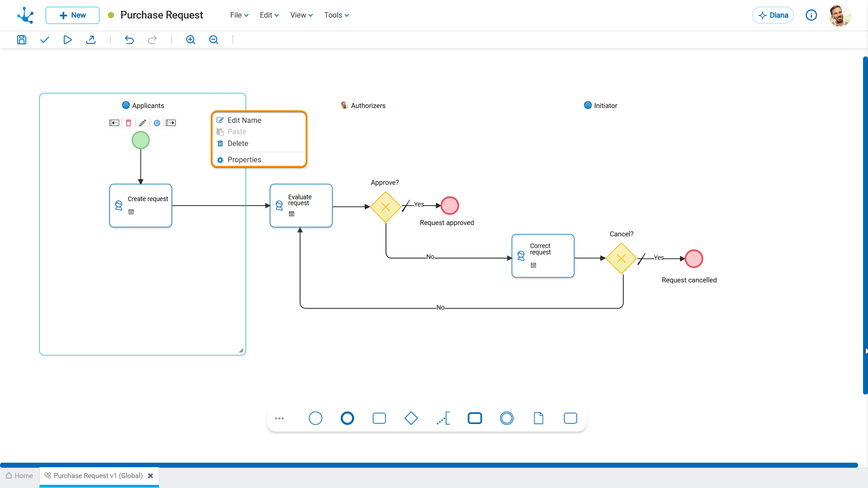Image resolution: width=868 pixels, height=488 pixels.
Task: Click the move-lane-left arrow icon
Action: point(114,123)
